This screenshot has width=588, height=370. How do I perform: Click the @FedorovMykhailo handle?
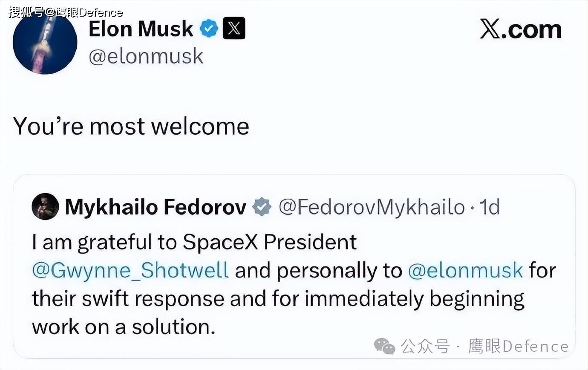point(372,207)
